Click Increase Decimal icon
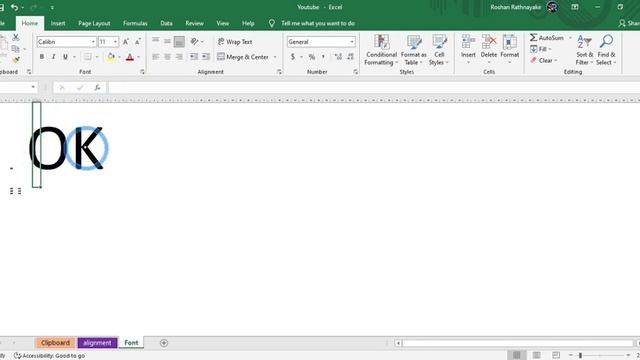The width and height of the screenshot is (640, 360). pos(338,57)
